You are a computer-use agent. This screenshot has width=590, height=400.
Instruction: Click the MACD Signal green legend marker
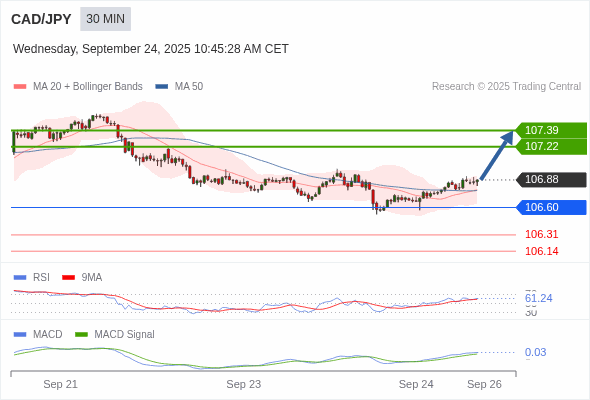pyautogui.click(x=81, y=335)
